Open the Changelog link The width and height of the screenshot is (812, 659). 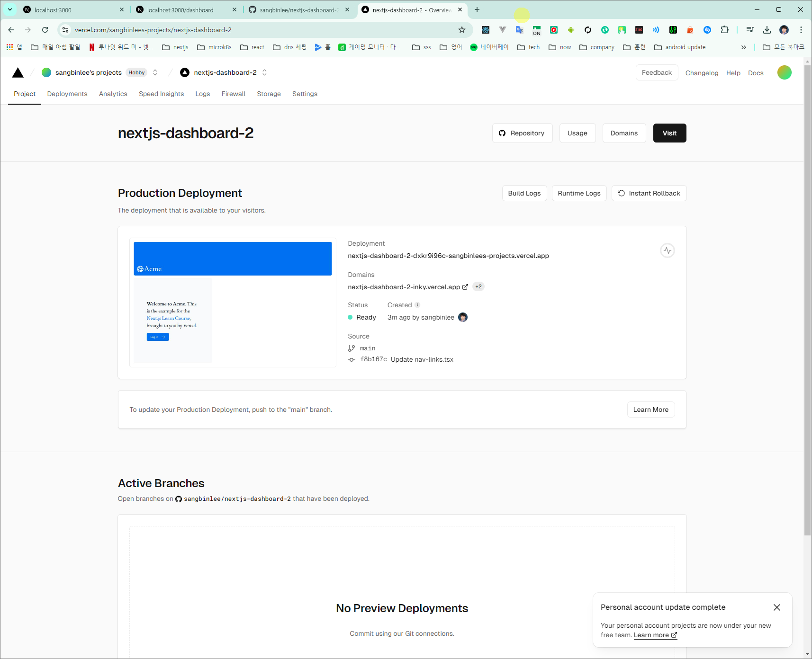pyautogui.click(x=702, y=73)
